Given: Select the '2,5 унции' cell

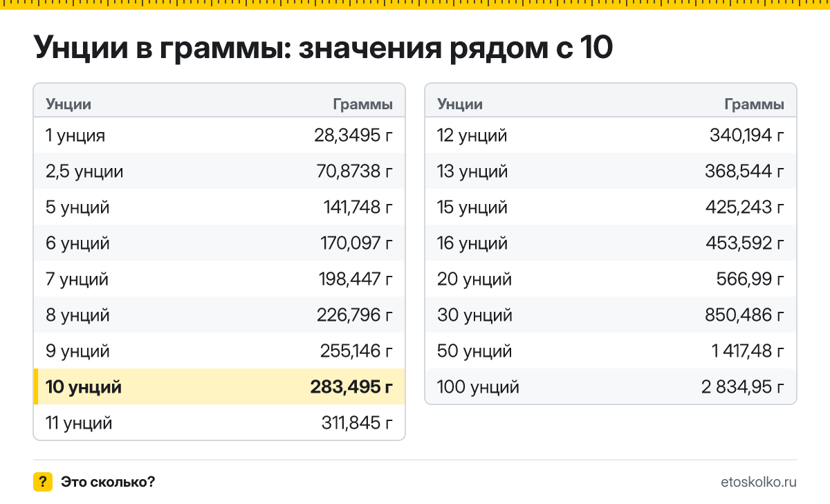Looking at the screenshot, I should [84, 171].
